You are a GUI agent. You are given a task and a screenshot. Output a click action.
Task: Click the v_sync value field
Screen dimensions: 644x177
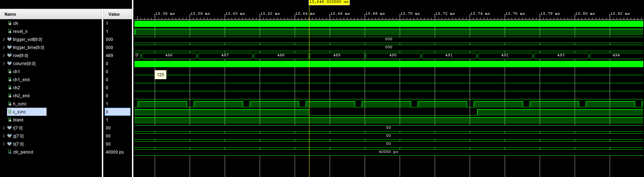point(118,112)
